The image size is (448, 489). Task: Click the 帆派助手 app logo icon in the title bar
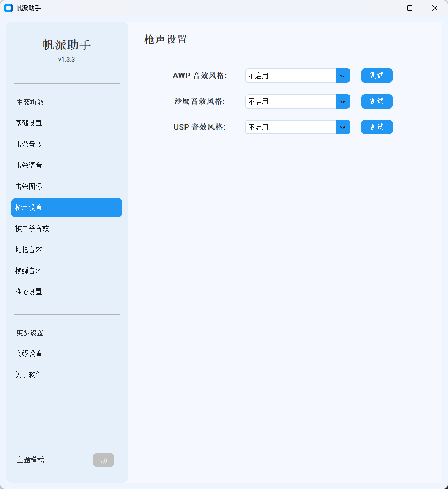pos(8,8)
